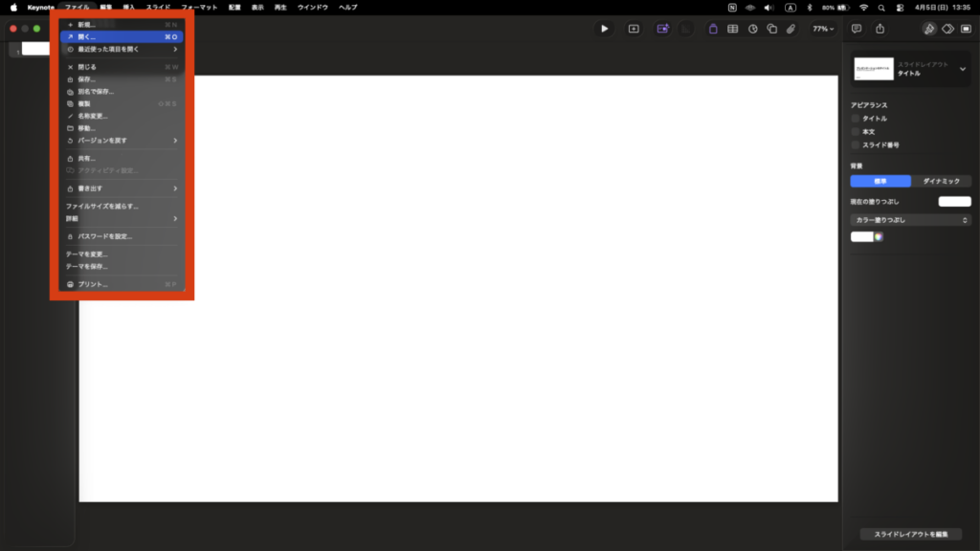Open the comments bubble icon
Viewport: 980px width, 551px height.
click(x=857, y=29)
